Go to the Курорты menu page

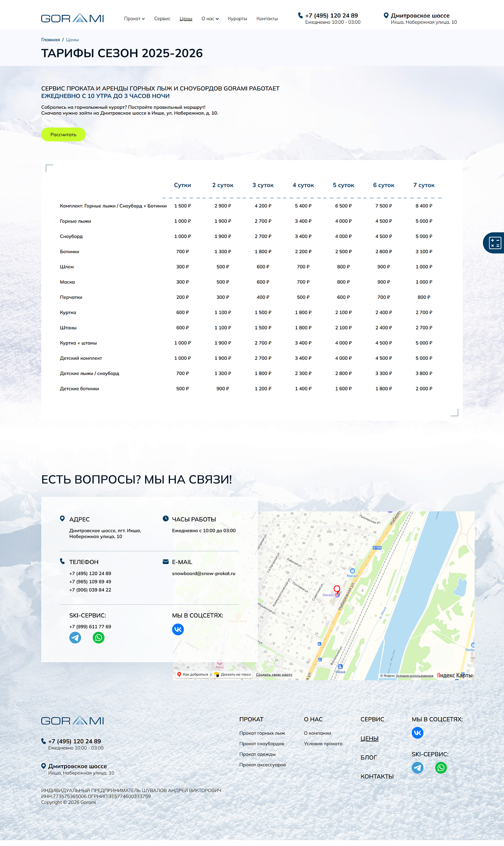pyautogui.click(x=237, y=19)
